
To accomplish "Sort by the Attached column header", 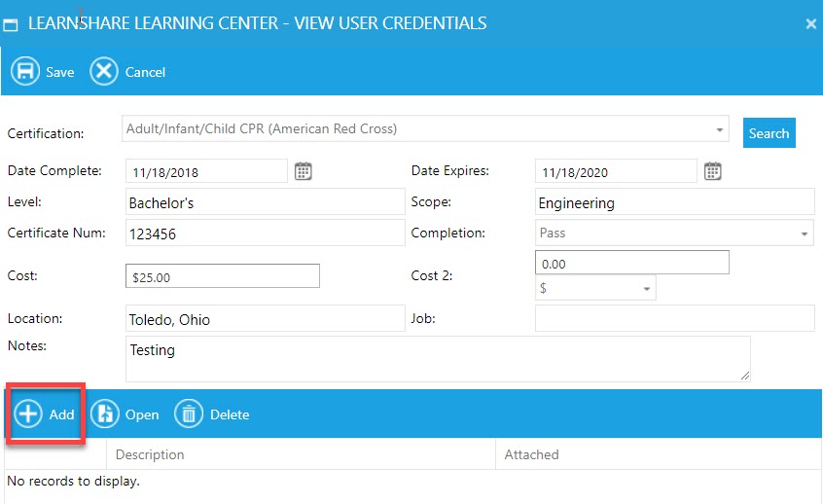I will 531,454.
